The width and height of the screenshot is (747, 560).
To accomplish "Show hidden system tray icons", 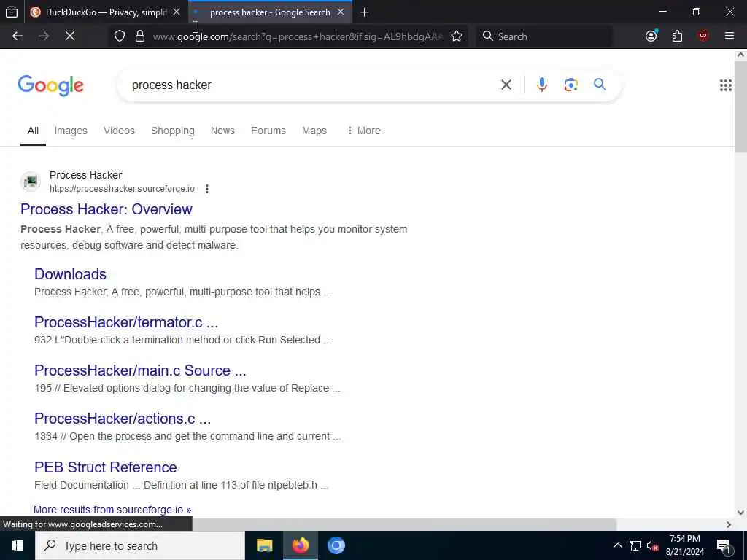I will [x=617, y=545].
